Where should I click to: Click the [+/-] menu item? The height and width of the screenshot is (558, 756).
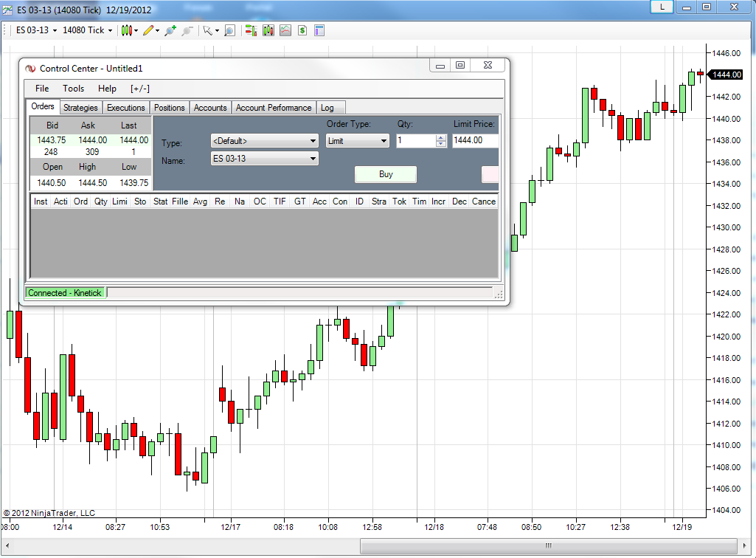coord(140,89)
